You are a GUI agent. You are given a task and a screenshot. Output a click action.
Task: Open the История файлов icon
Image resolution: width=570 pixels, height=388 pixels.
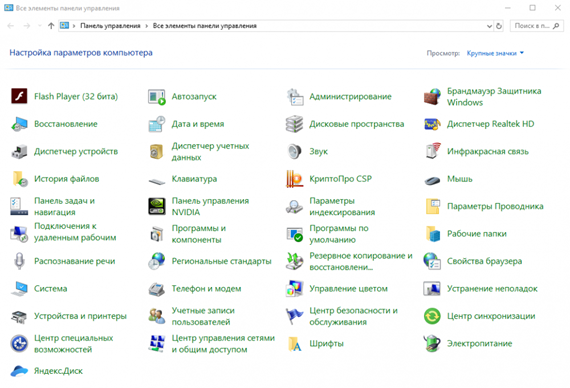click(x=20, y=179)
